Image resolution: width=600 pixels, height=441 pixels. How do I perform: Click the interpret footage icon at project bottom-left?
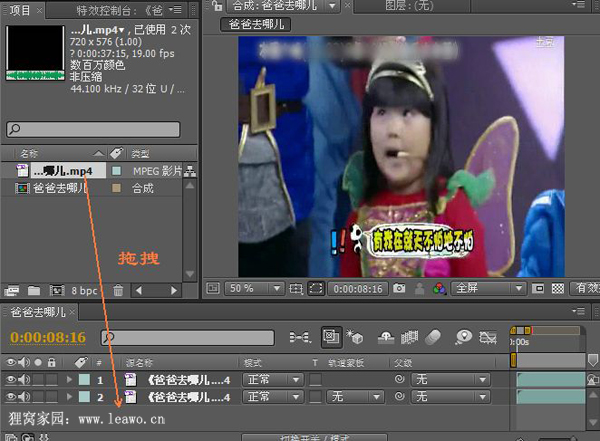click(x=13, y=291)
